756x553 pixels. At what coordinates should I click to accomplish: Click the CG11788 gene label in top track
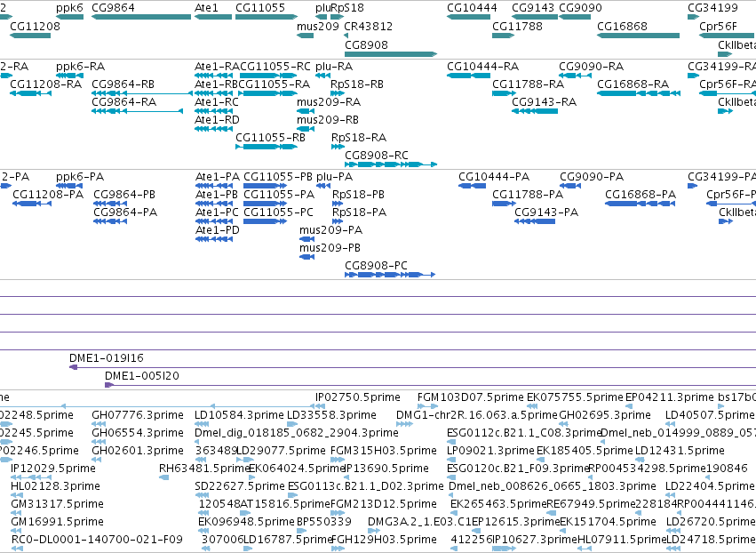(517, 26)
